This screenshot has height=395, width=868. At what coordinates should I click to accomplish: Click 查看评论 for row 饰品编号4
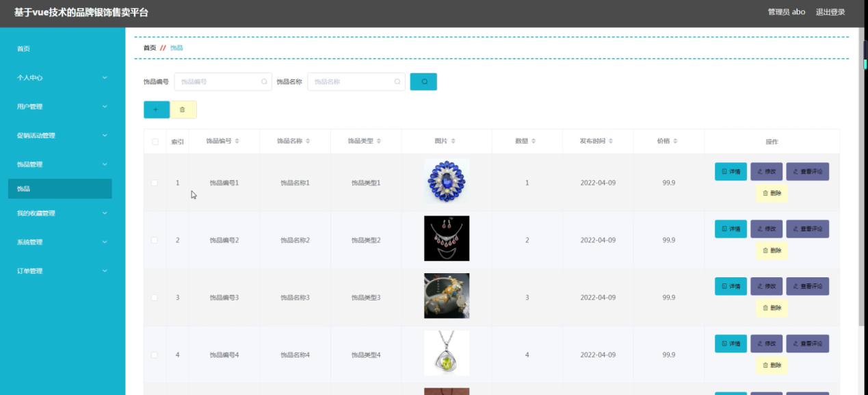tap(807, 344)
